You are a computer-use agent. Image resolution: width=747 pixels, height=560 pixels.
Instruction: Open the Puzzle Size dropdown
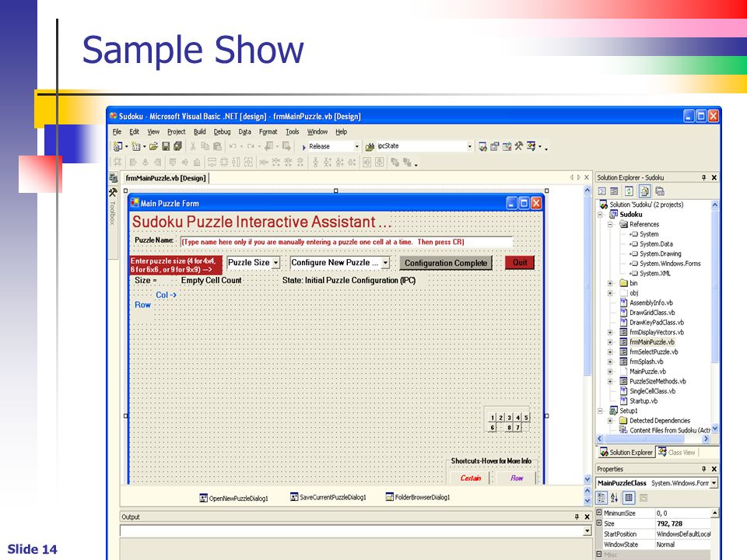tap(275, 263)
